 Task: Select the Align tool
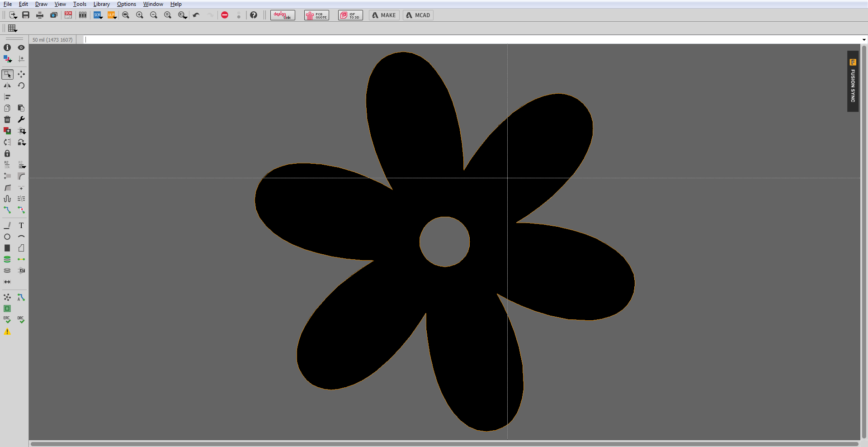[7, 97]
